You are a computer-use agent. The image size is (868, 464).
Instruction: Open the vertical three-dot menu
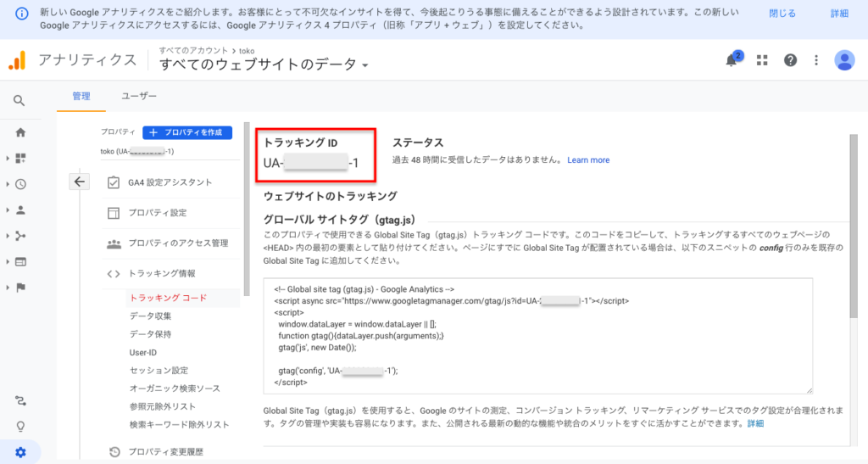816,59
